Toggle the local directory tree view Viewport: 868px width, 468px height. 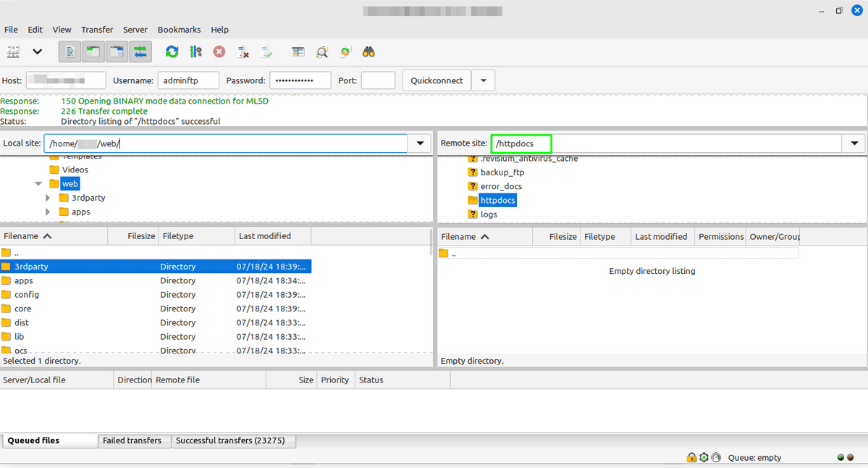click(x=93, y=52)
